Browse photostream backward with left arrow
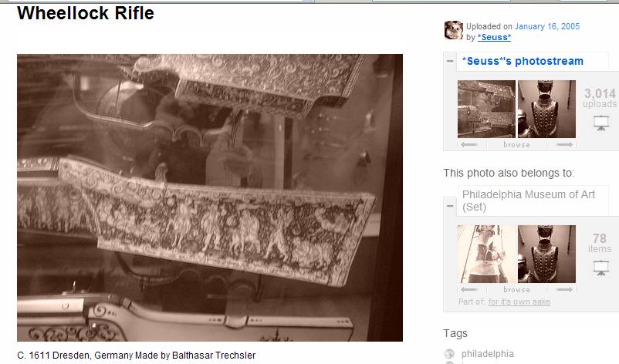This screenshot has height=364, width=619. [469, 145]
